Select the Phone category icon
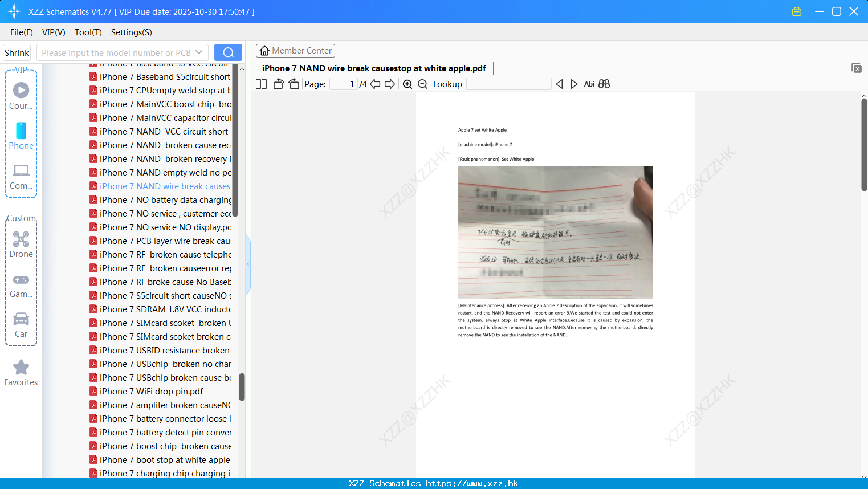This screenshot has width=868, height=489. point(21,136)
